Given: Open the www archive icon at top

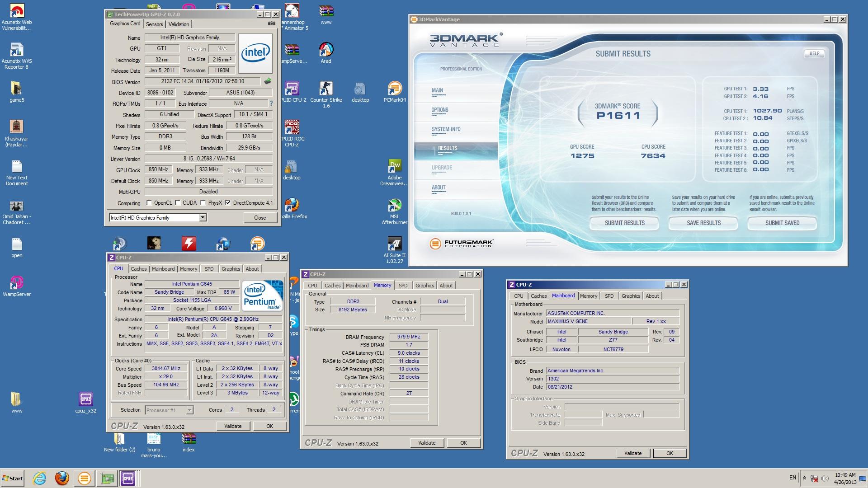Looking at the screenshot, I should click(325, 14).
